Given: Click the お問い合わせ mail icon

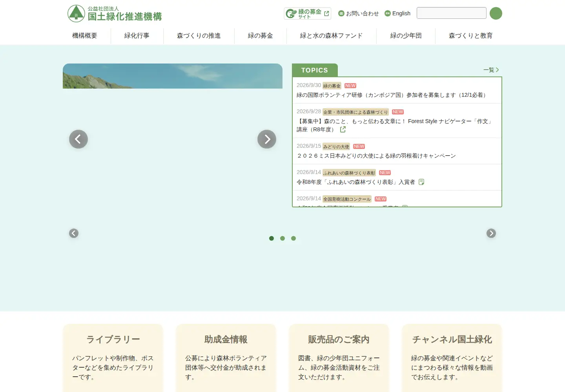Looking at the screenshot, I should (341, 13).
